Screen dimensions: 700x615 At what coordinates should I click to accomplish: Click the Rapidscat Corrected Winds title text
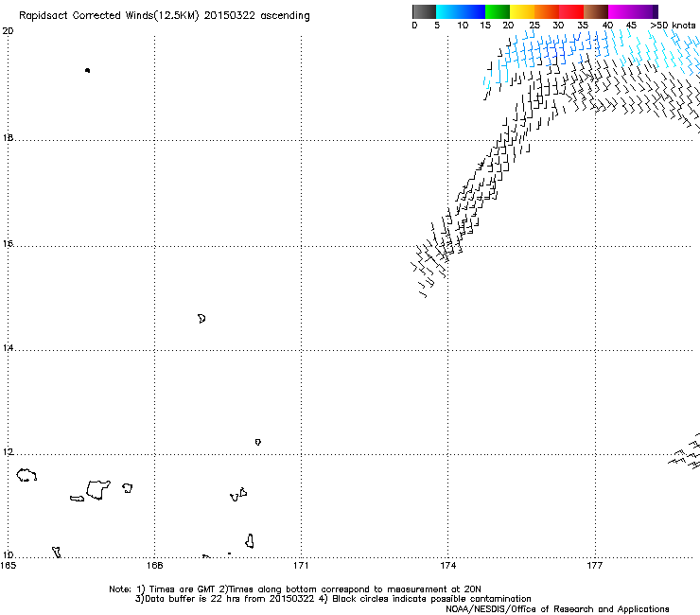click(165, 15)
